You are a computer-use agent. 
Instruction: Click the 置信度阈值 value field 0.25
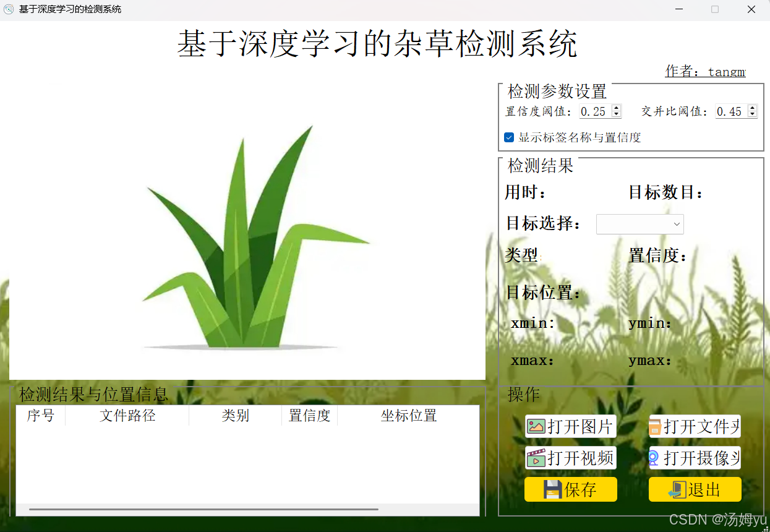pos(595,111)
